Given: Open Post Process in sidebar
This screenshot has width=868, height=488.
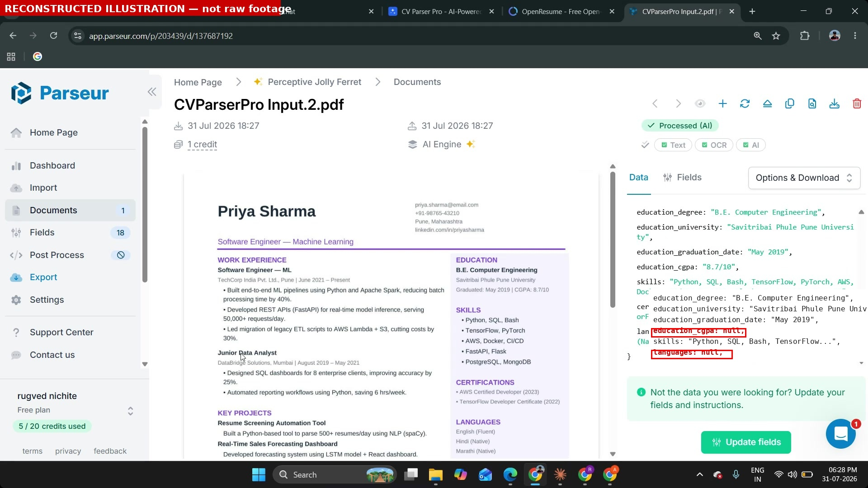Looking at the screenshot, I should [70, 255].
